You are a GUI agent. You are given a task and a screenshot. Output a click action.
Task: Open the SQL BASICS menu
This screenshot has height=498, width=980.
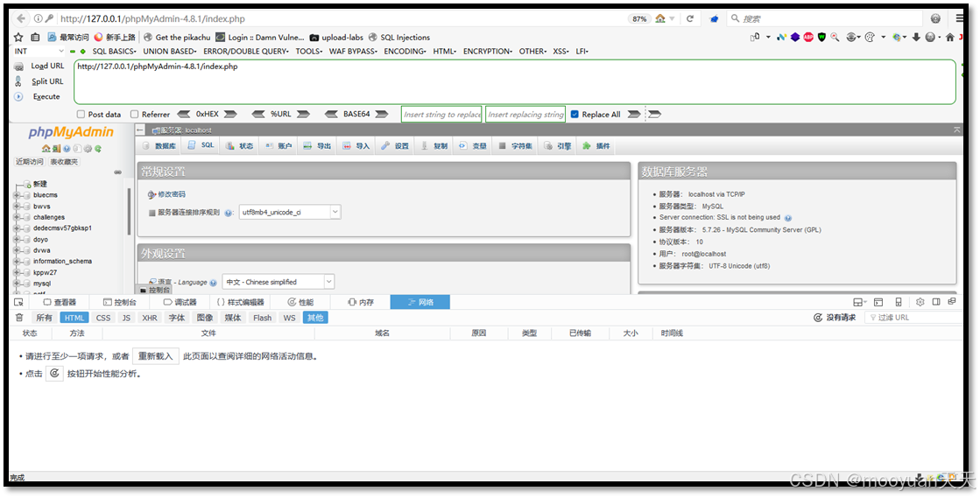click(114, 52)
